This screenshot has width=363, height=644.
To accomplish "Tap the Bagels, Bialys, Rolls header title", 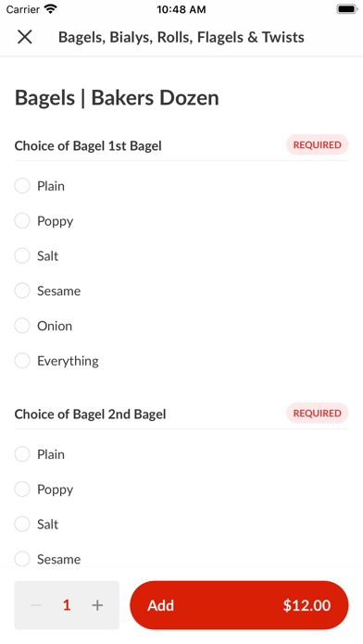I will pos(181,37).
